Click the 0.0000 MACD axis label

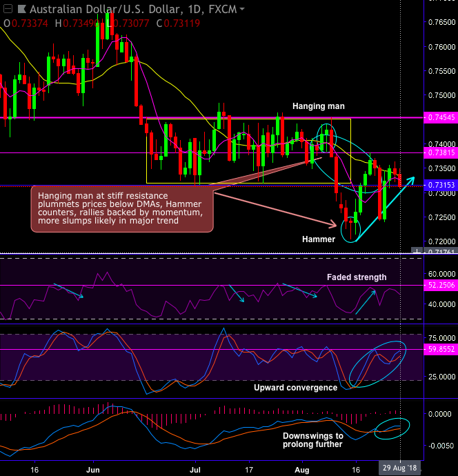(x=441, y=414)
